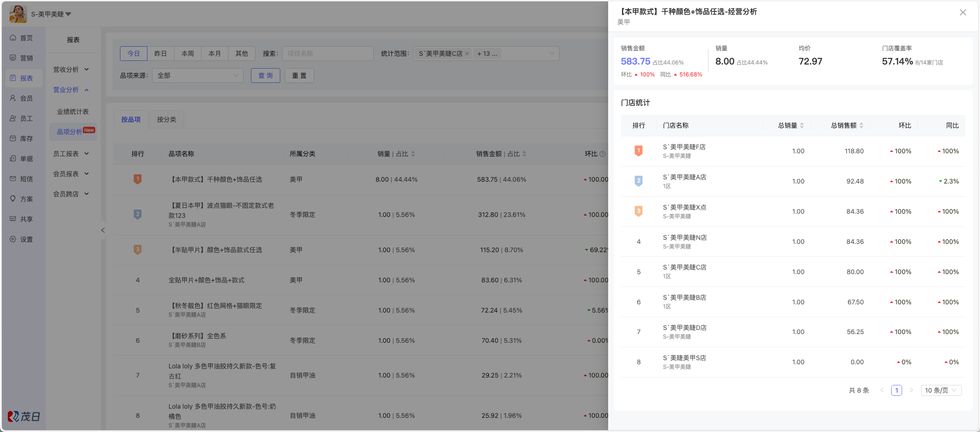Sort by 总销量 column in store table

(801, 125)
